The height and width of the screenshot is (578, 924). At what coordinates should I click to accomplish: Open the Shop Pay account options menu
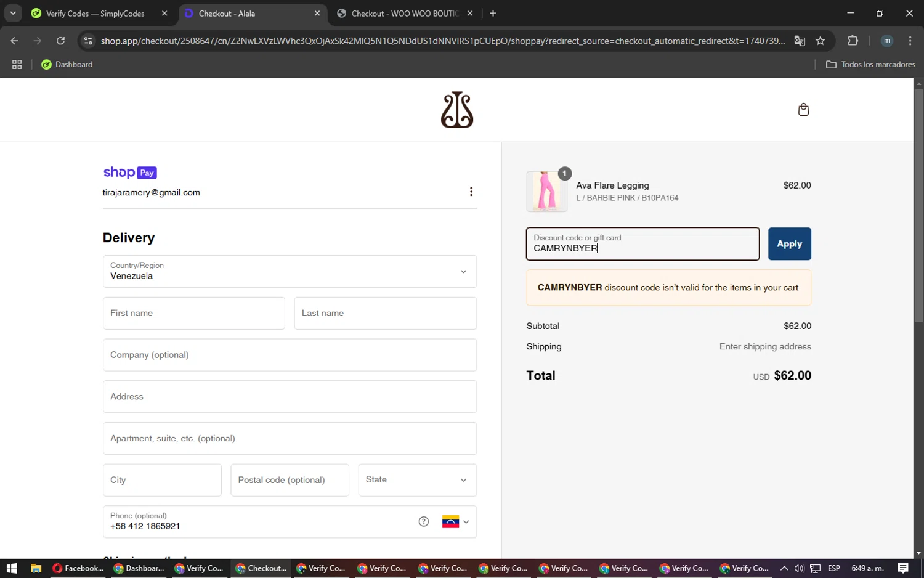coord(471,192)
